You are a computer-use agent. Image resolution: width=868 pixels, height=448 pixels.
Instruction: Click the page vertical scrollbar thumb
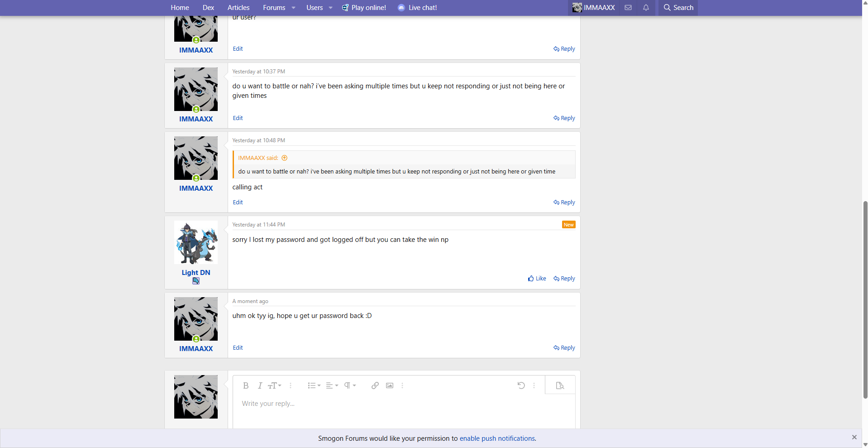pos(865,299)
